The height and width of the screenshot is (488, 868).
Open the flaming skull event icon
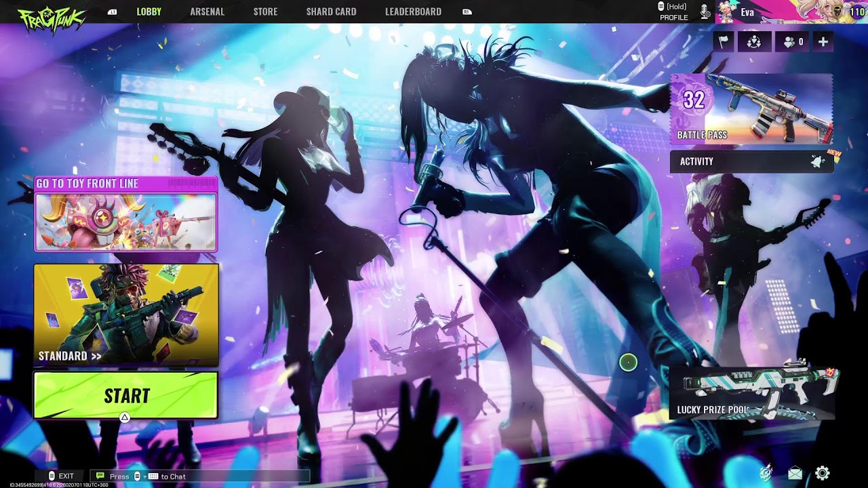pos(766,473)
